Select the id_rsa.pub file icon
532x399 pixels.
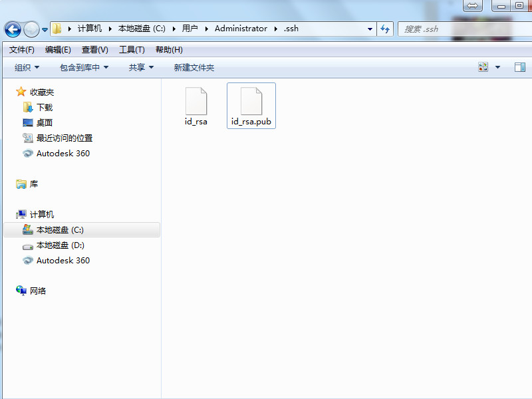[x=251, y=101]
